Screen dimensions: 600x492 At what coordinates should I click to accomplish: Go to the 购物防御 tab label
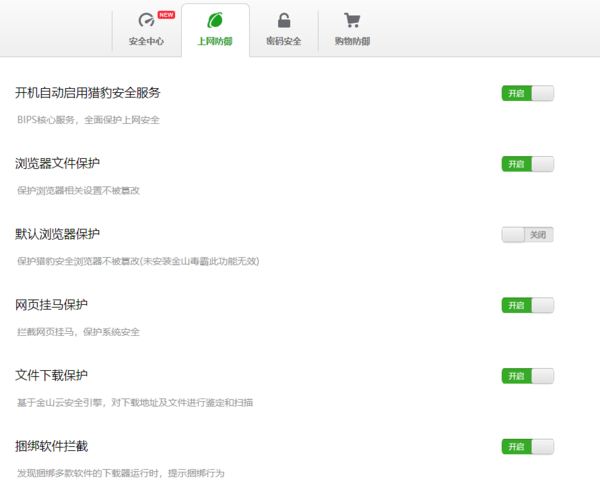(x=352, y=41)
